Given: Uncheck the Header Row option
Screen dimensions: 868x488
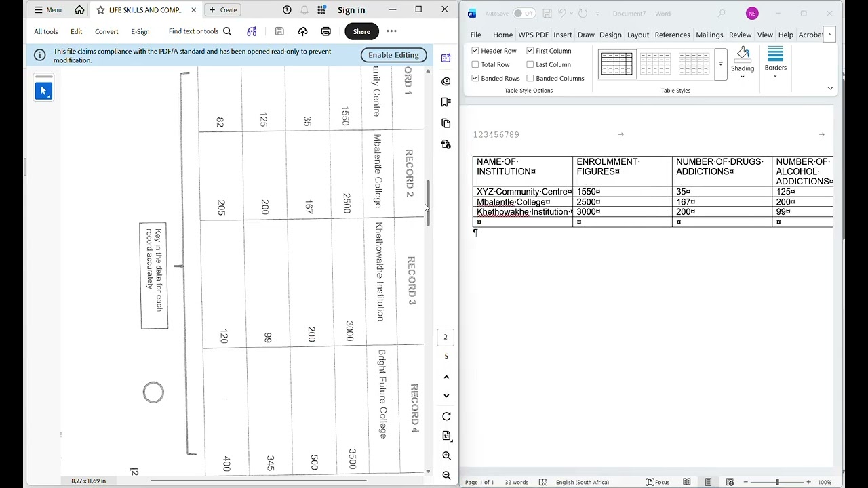Looking at the screenshot, I should [475, 51].
